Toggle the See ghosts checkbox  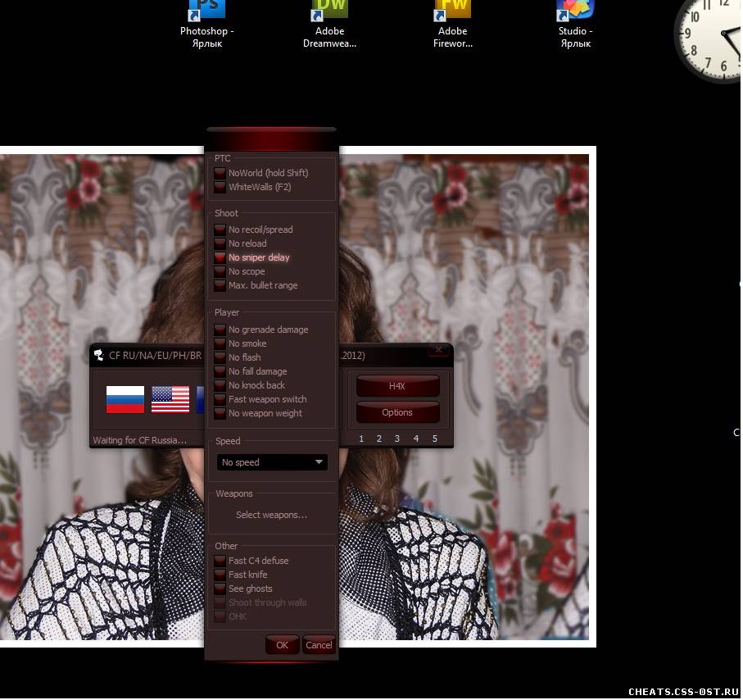tap(220, 589)
